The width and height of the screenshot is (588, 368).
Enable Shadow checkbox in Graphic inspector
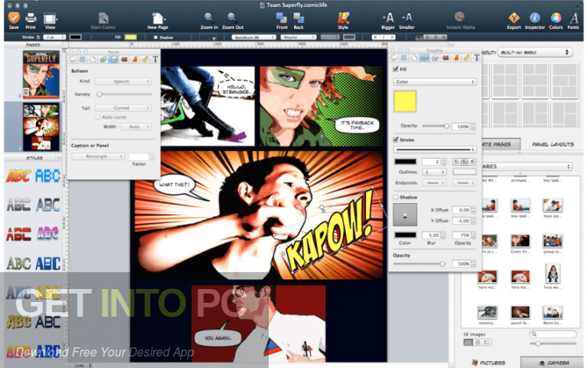[x=396, y=197]
